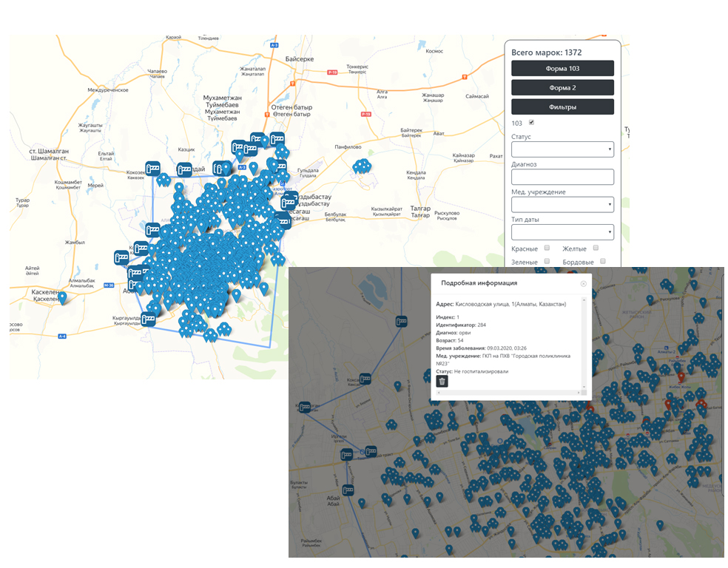Click 'Время заболевания: 09.03.2020, 03:26' line
Image resolution: width=728 pixels, height=568 pixels.
[481, 348]
